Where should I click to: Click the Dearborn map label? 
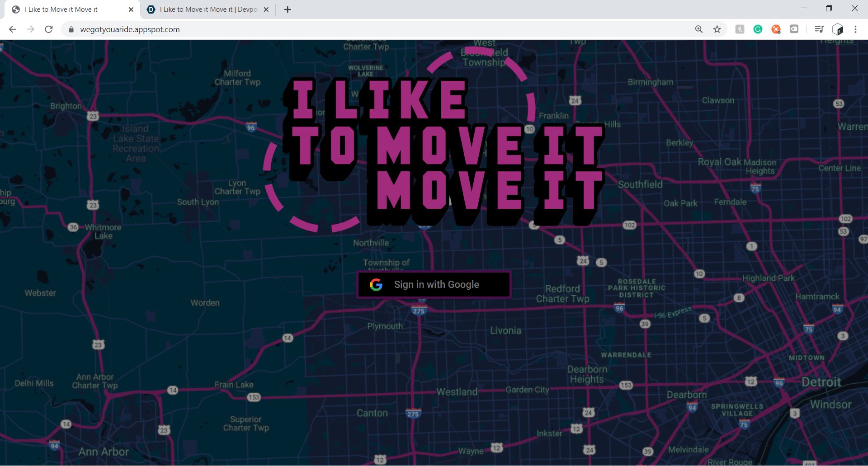point(687,395)
